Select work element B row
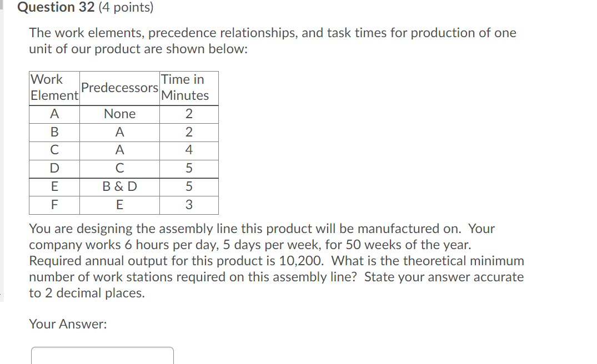597x364 pixels. 54,132
